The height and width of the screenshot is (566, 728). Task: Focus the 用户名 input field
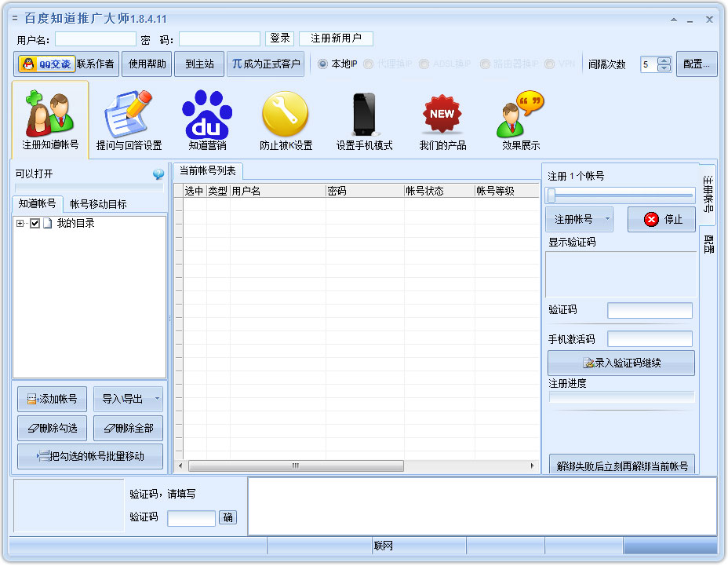point(95,39)
